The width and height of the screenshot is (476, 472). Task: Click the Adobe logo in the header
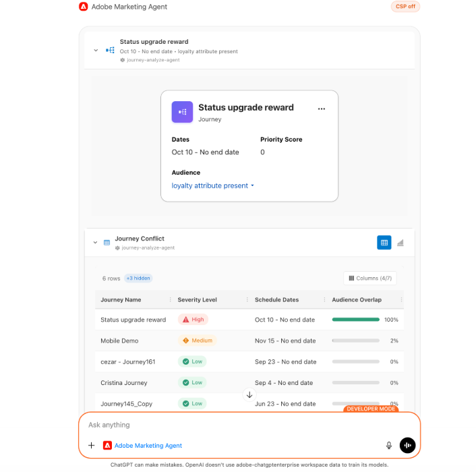[84, 7]
